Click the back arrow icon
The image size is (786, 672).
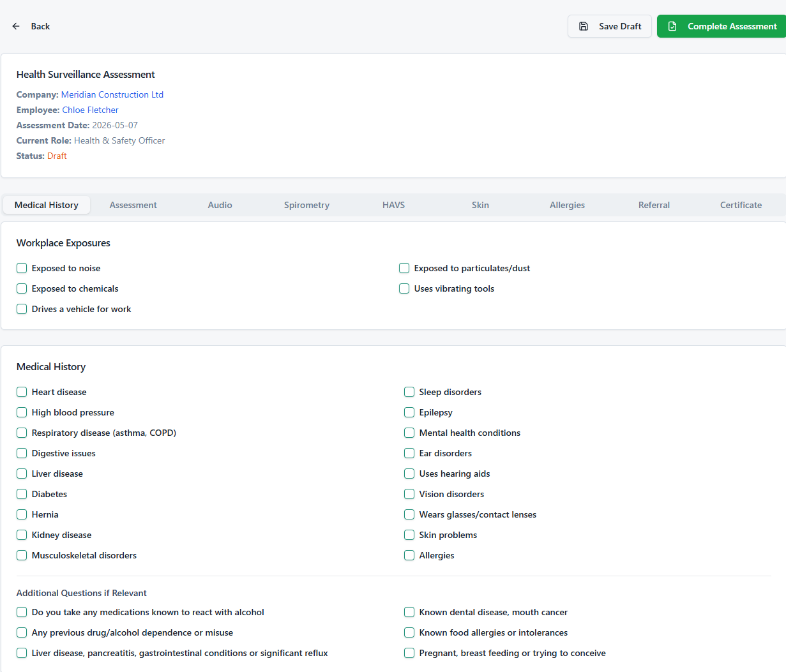point(16,26)
